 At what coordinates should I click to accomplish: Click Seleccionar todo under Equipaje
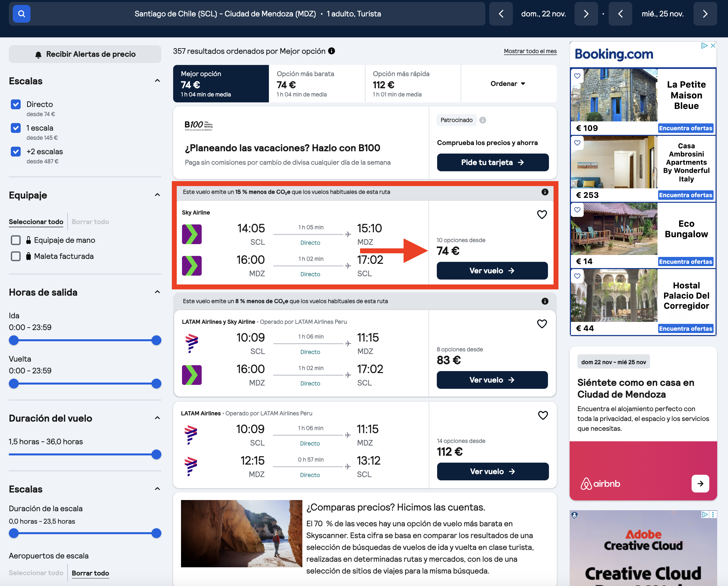pyautogui.click(x=36, y=222)
